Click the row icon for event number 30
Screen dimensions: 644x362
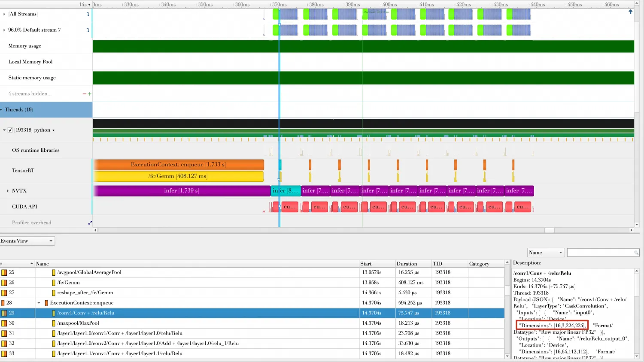4,323
